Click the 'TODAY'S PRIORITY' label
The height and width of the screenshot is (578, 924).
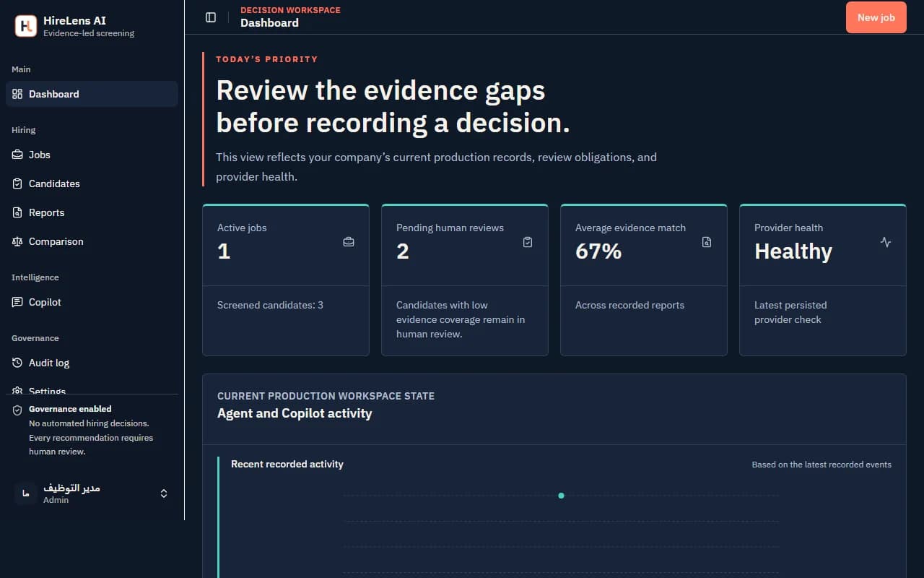coord(267,59)
